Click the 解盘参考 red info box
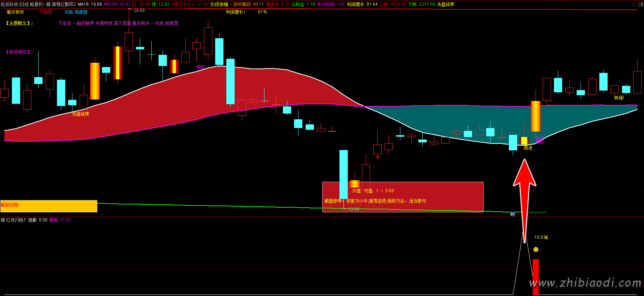644x296 pixels. click(x=403, y=197)
